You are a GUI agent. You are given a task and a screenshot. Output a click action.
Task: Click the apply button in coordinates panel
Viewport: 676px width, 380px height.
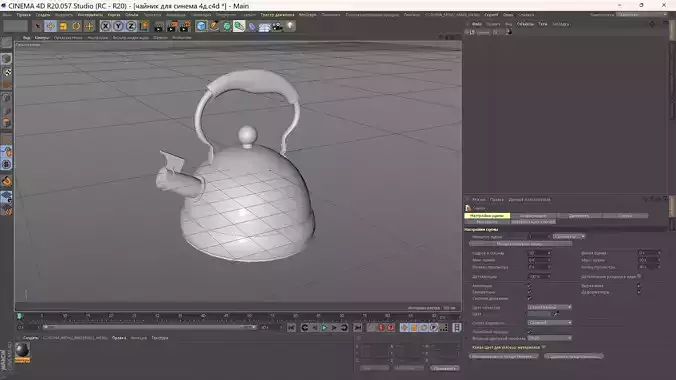tap(444, 369)
